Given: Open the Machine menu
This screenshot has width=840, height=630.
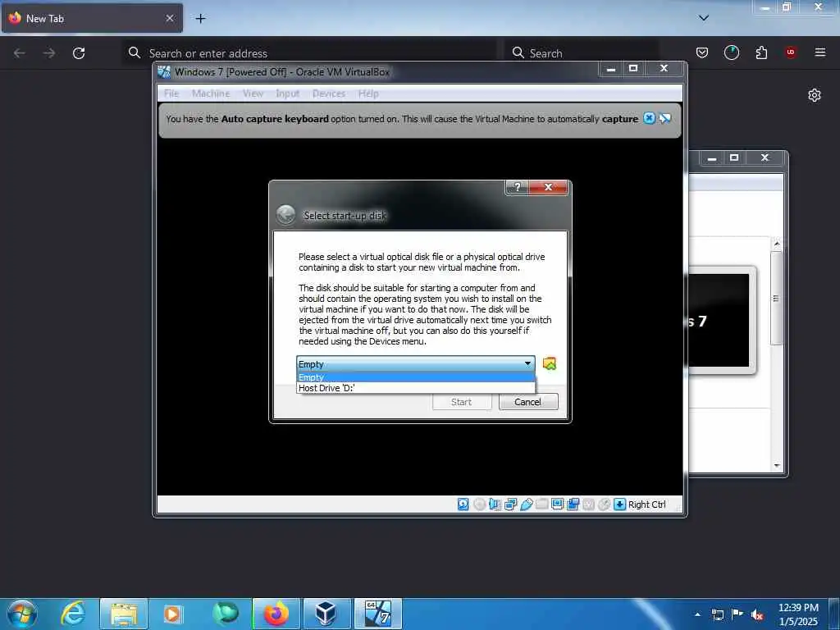Looking at the screenshot, I should [x=211, y=94].
